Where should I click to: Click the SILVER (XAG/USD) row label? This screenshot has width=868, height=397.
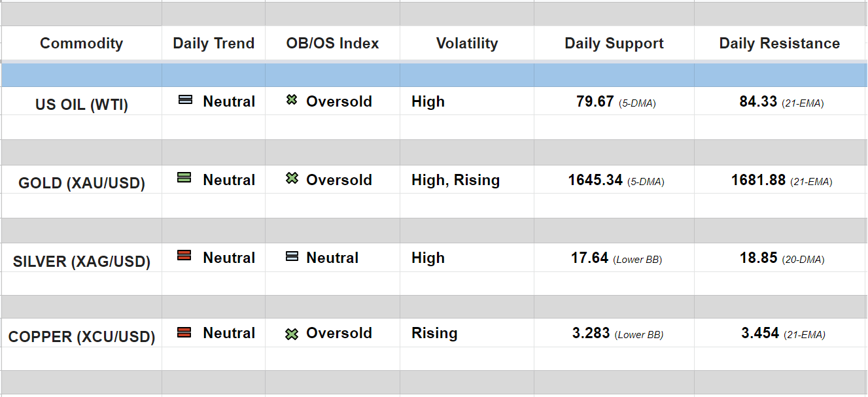[x=81, y=262]
